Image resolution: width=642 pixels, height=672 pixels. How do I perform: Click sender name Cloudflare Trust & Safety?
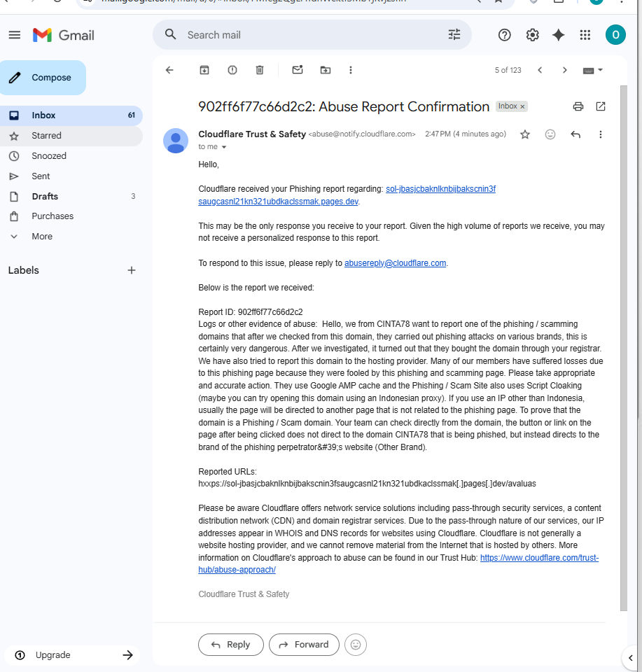(252, 134)
